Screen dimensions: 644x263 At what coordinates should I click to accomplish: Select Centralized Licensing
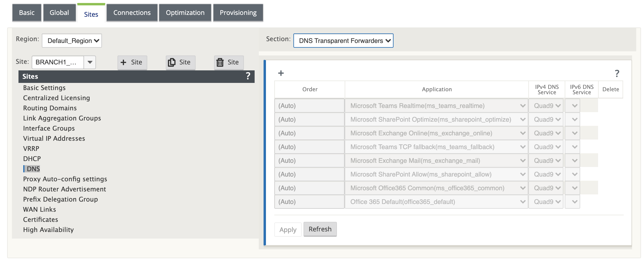point(57,98)
